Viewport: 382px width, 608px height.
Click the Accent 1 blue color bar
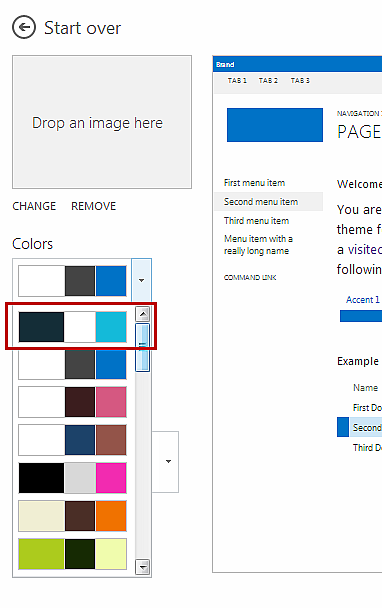tap(361, 316)
